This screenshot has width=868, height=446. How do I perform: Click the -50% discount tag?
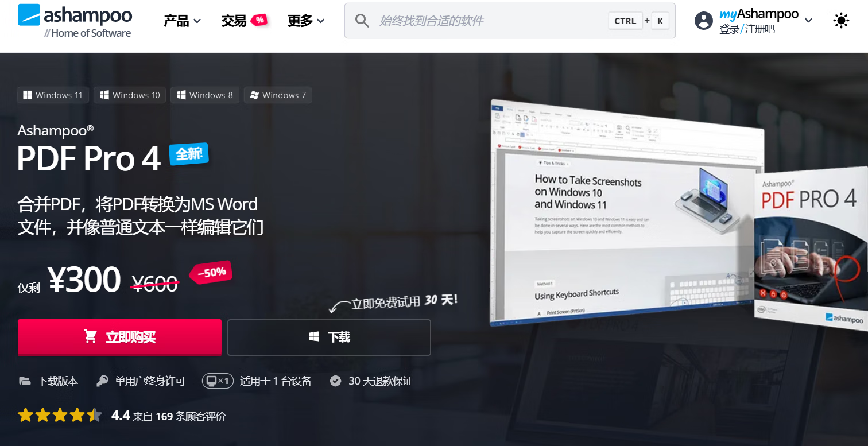pos(211,273)
